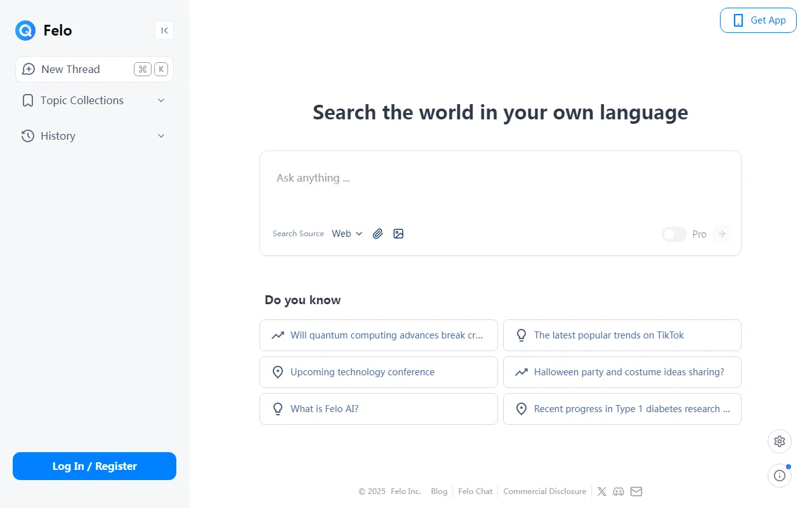Click the Log In / Register button
Screen dimensions: 812x508
click(x=95, y=466)
